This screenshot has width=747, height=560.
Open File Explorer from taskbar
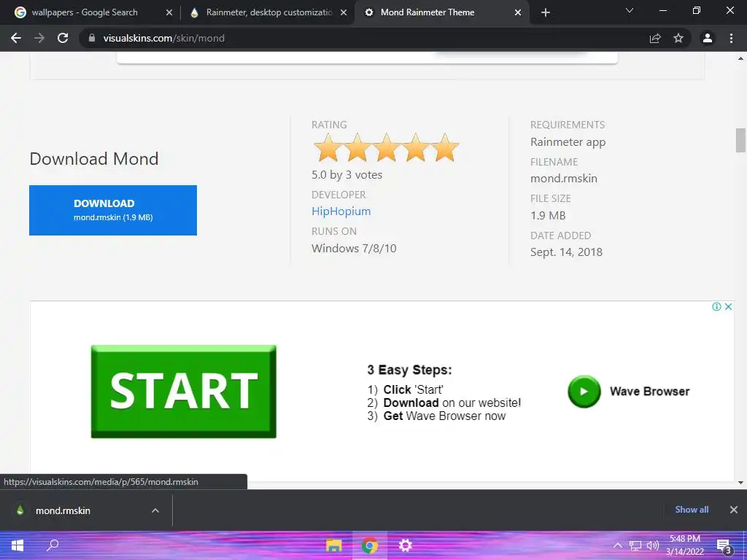coord(333,545)
